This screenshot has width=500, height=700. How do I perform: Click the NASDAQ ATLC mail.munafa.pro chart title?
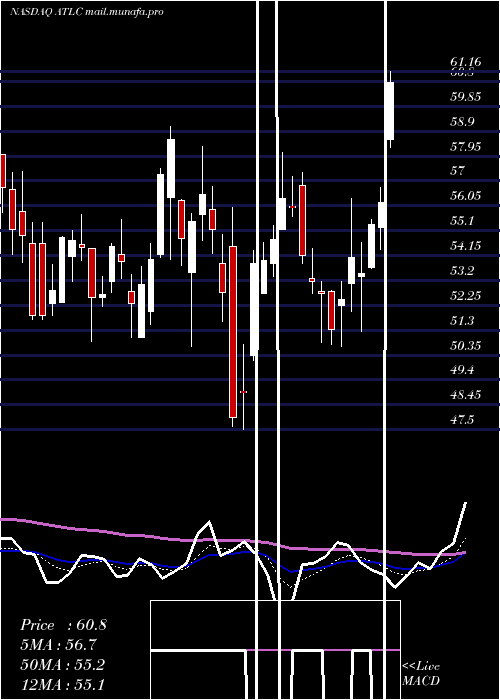click(87, 12)
